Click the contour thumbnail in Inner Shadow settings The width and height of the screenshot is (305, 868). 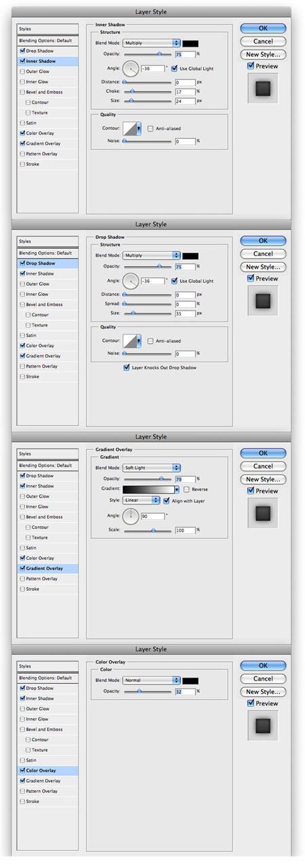pos(129,129)
